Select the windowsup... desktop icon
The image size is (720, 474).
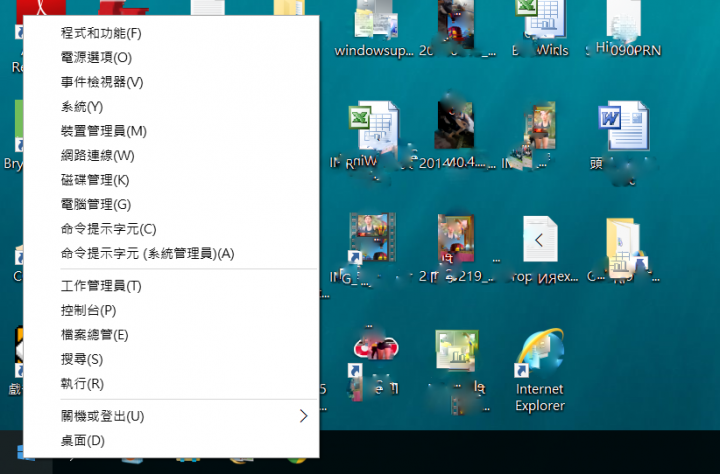[375, 29]
